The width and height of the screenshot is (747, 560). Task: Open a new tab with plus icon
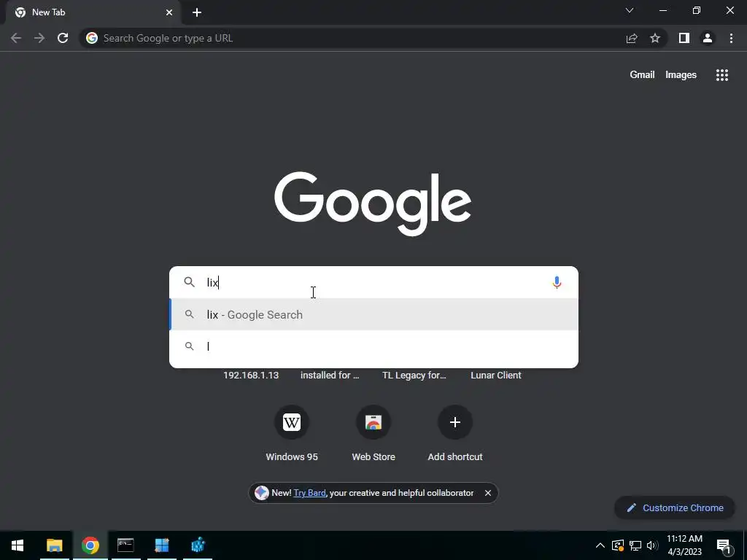pos(197,12)
